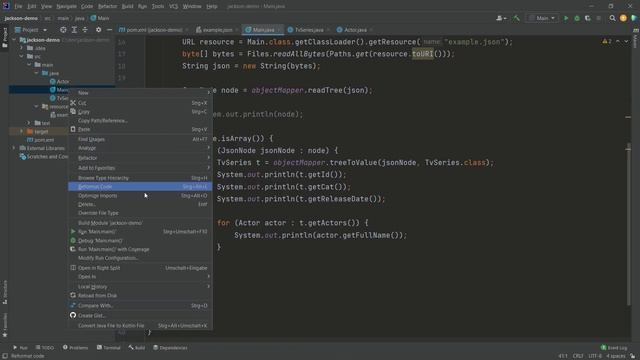This screenshot has height=360, width=640.
Task: Choose Find Usages in context menu
Action: coord(140,139)
